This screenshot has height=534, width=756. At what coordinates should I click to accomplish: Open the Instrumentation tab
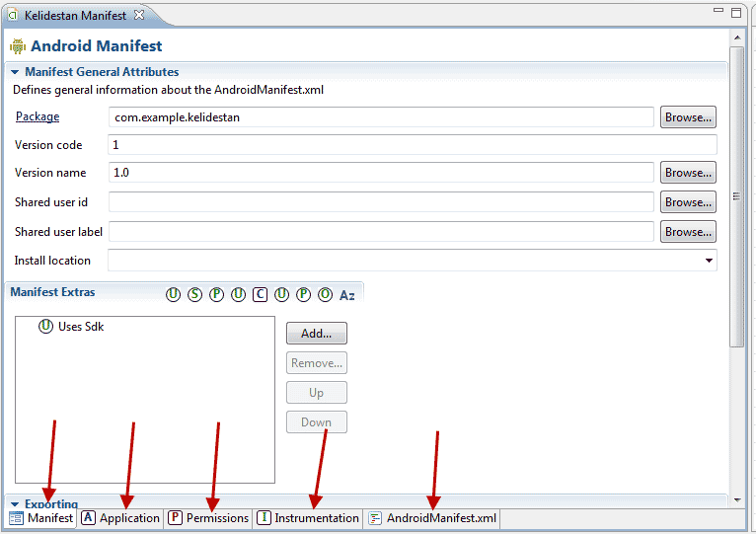(x=308, y=518)
